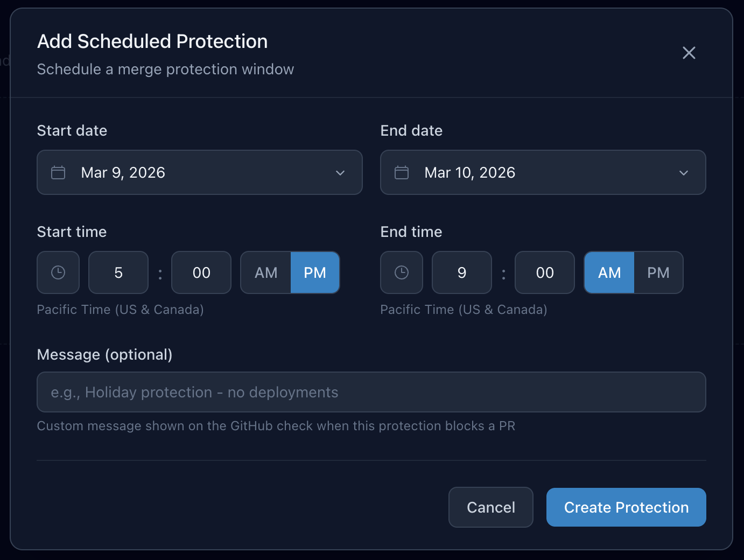
Task: Click the clock icon beside start time
Action: tap(58, 272)
